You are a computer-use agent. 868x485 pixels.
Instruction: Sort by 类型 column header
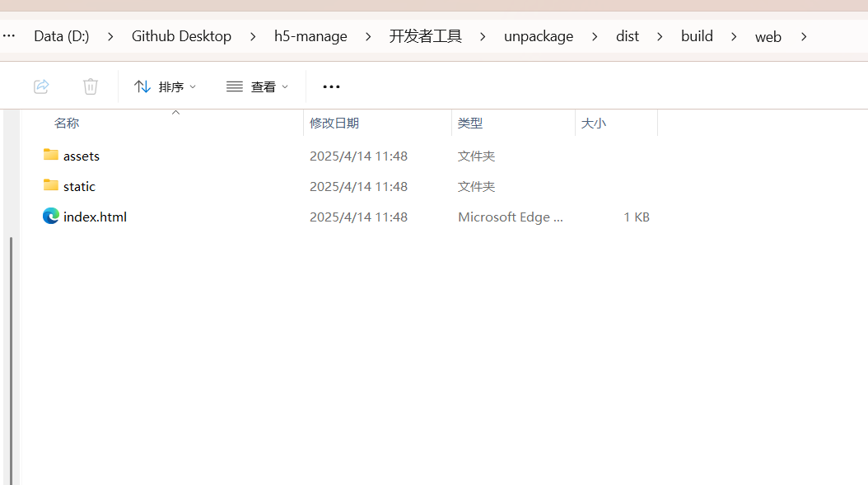(x=470, y=123)
